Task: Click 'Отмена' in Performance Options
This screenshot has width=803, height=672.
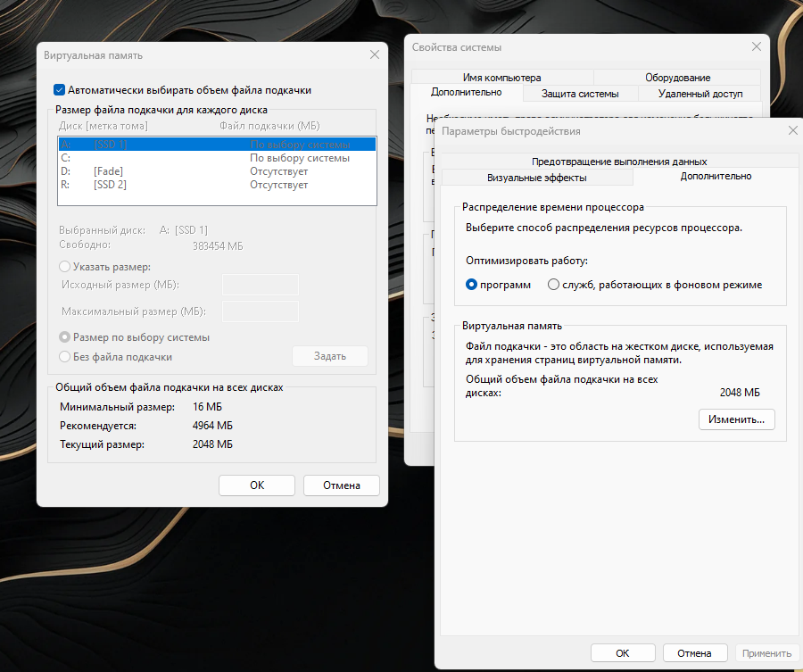Action: [x=694, y=653]
